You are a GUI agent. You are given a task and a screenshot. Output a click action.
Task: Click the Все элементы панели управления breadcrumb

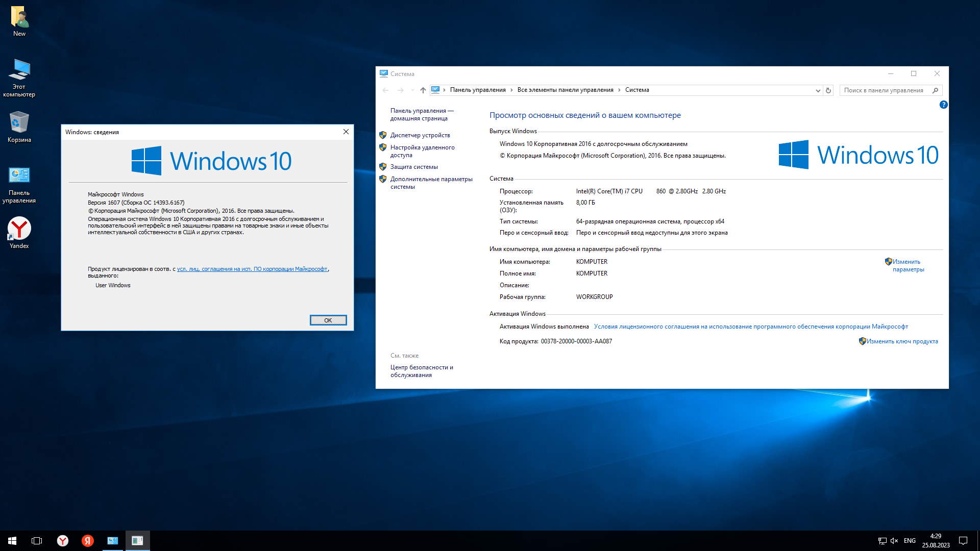click(565, 90)
